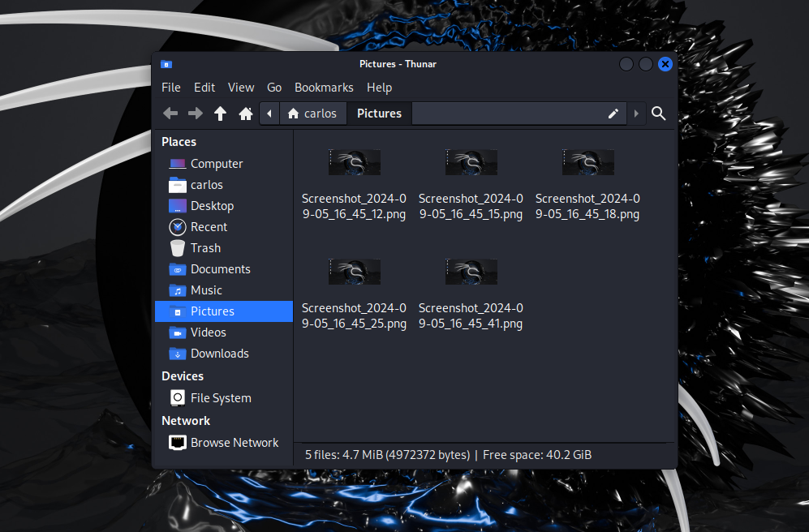Go up to parent folder arrow
The width and height of the screenshot is (809, 532).
pos(220,114)
